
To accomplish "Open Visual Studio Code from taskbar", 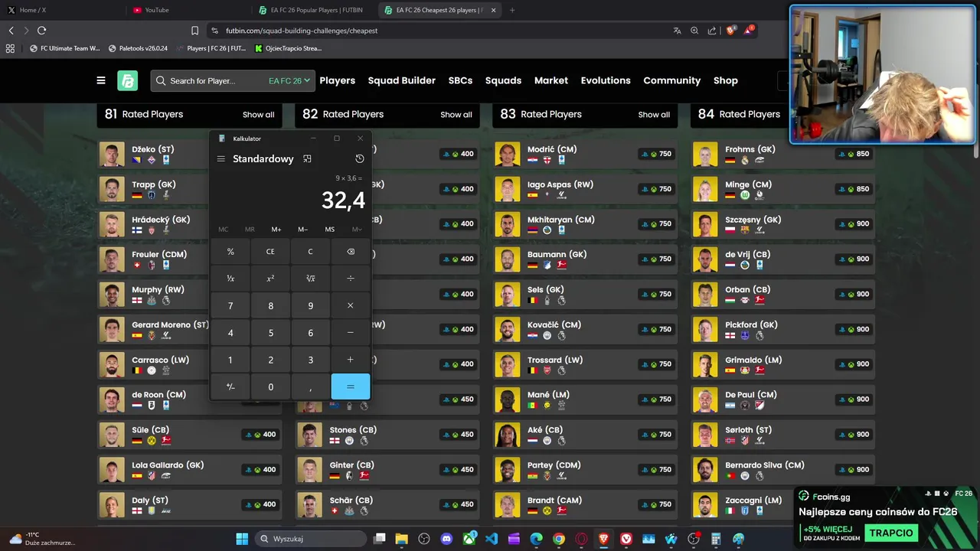I will tap(492, 539).
